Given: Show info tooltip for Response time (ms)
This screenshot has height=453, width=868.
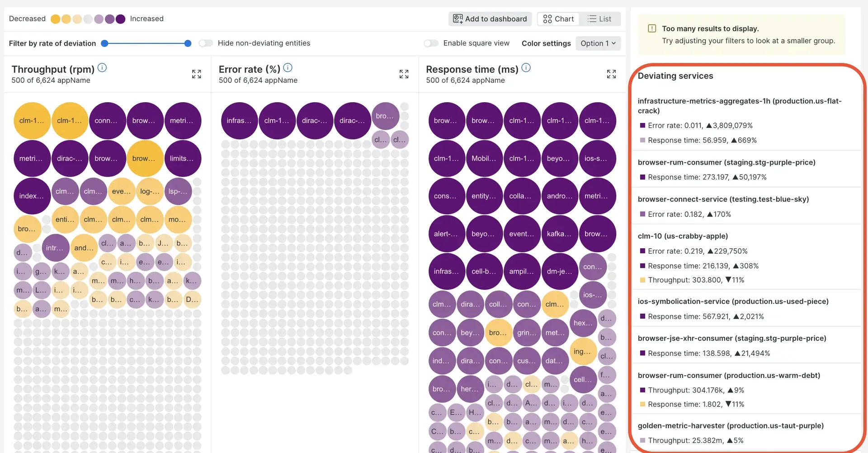Looking at the screenshot, I should coord(526,68).
